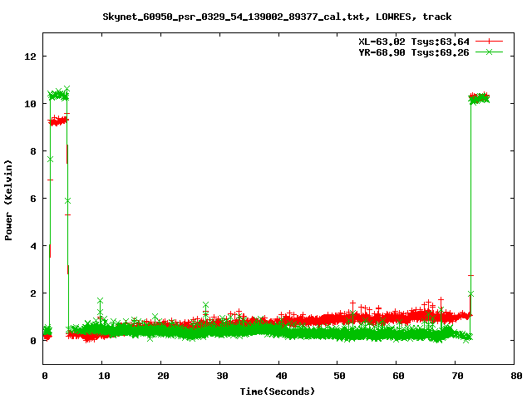
Task: Click the red data trace near 60 seconds
Action: tap(397, 316)
